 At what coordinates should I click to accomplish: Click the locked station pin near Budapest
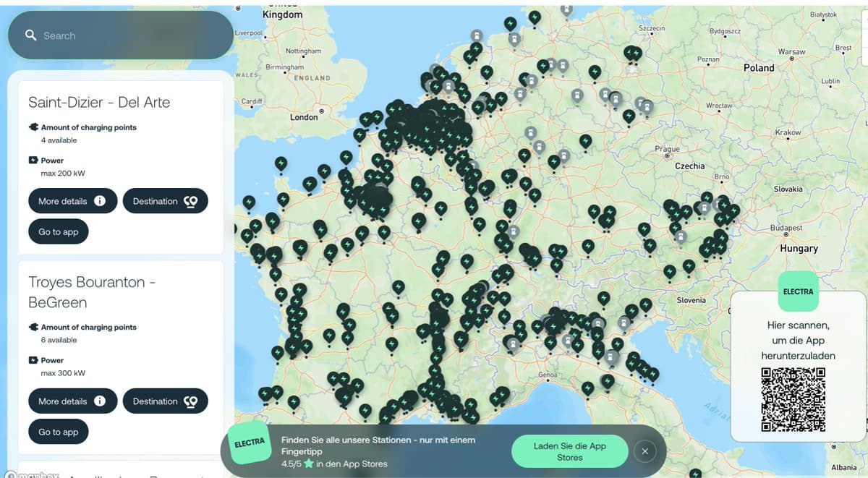click(704, 208)
